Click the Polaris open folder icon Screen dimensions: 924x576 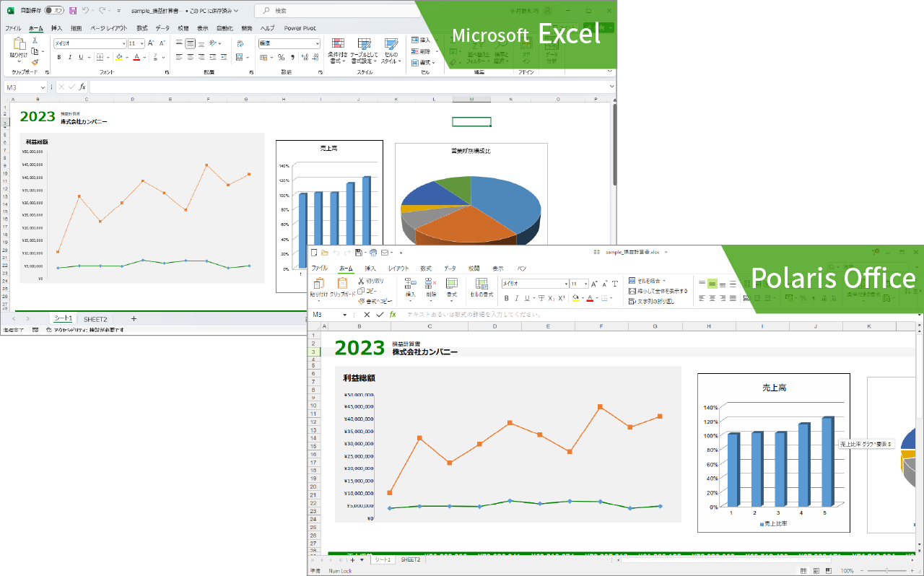[x=325, y=253]
